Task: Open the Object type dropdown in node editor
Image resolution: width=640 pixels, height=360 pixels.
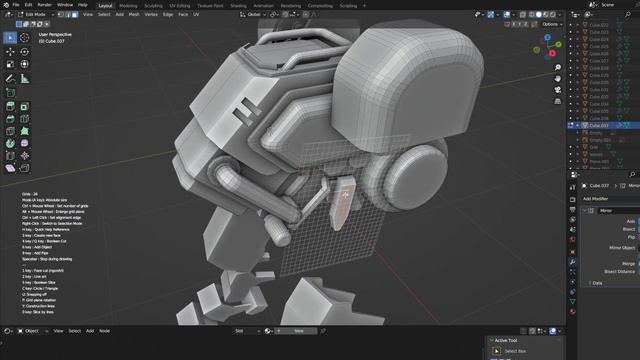Action: click(x=33, y=331)
